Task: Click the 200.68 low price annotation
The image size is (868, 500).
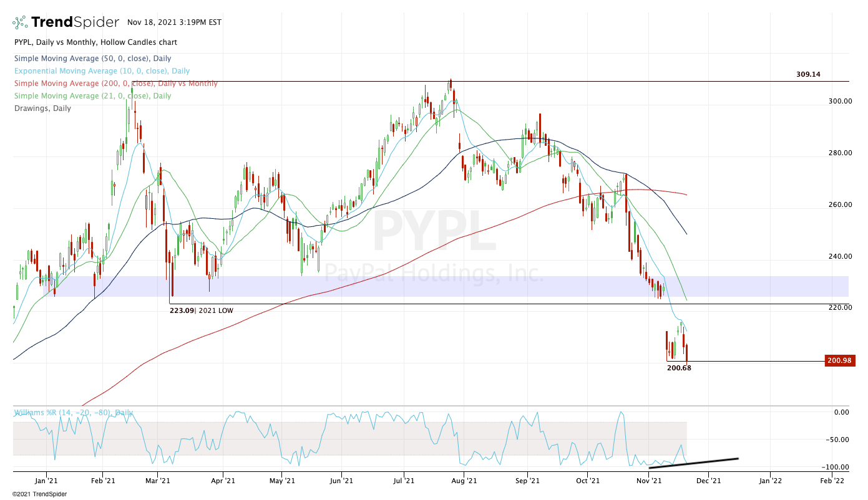Action: (679, 368)
